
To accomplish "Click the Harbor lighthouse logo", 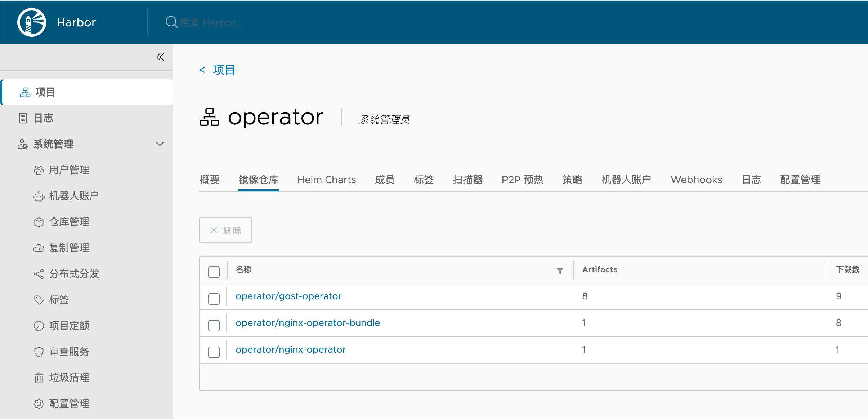I will 32,22.
